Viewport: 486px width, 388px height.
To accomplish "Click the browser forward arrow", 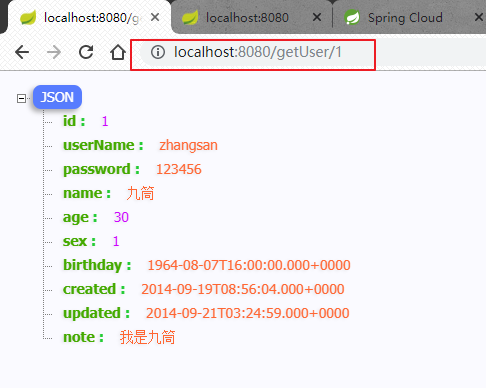I will coord(54,52).
